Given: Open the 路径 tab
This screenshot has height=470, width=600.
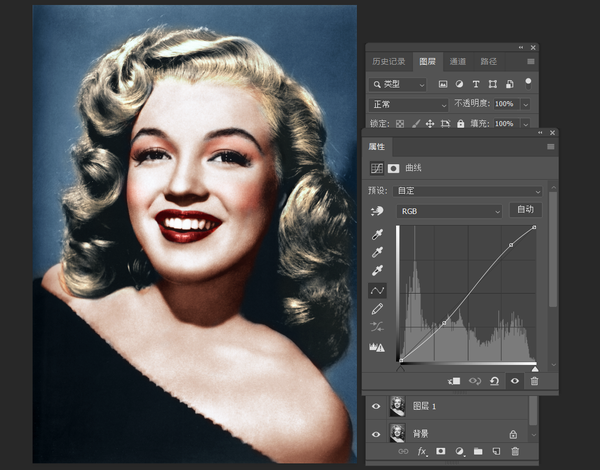Looking at the screenshot, I should [489, 62].
